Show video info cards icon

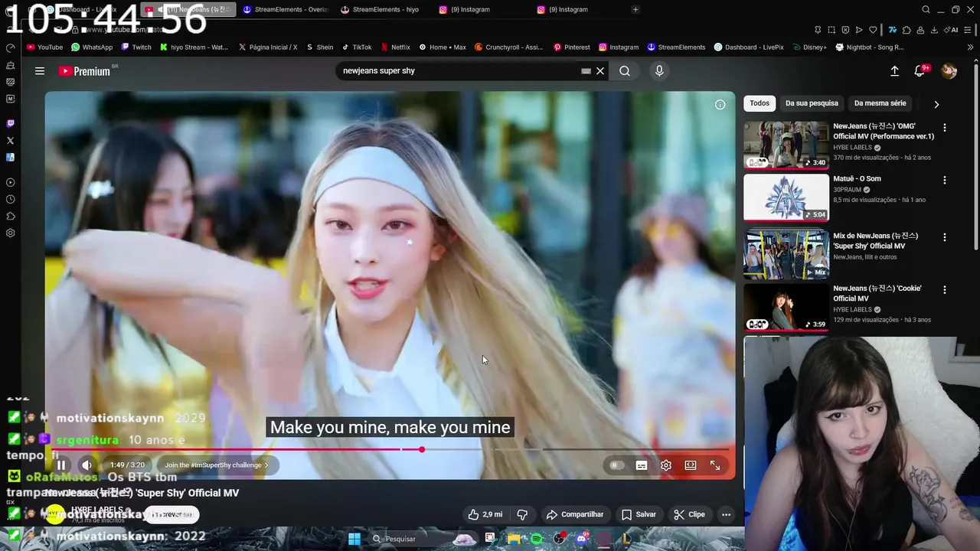click(720, 105)
